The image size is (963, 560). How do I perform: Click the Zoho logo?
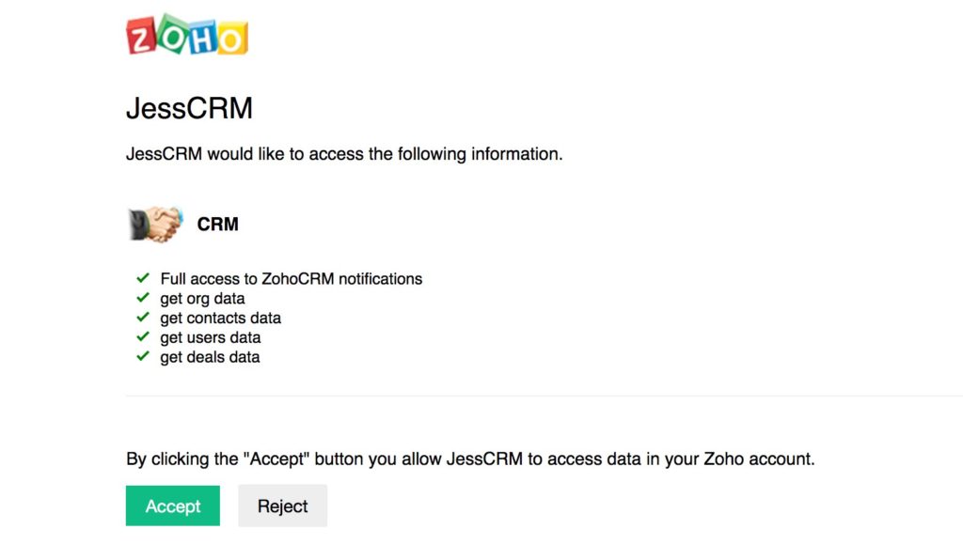pyautogui.click(x=187, y=35)
